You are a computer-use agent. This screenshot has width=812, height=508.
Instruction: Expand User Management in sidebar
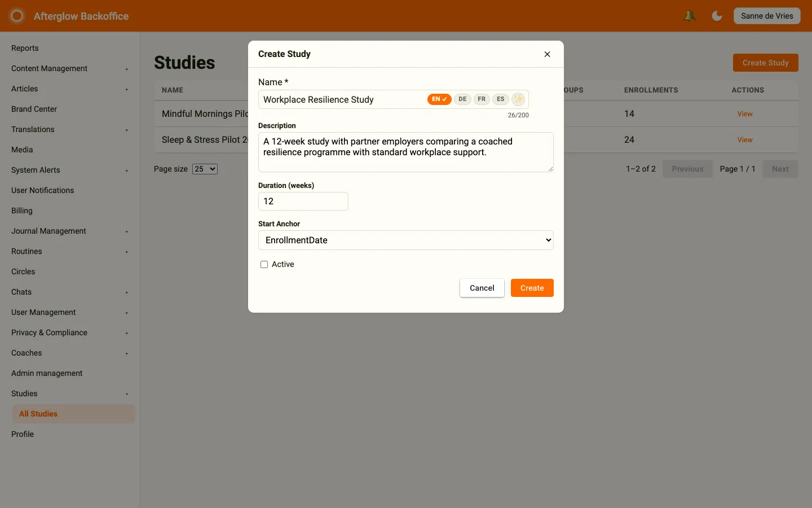point(70,312)
